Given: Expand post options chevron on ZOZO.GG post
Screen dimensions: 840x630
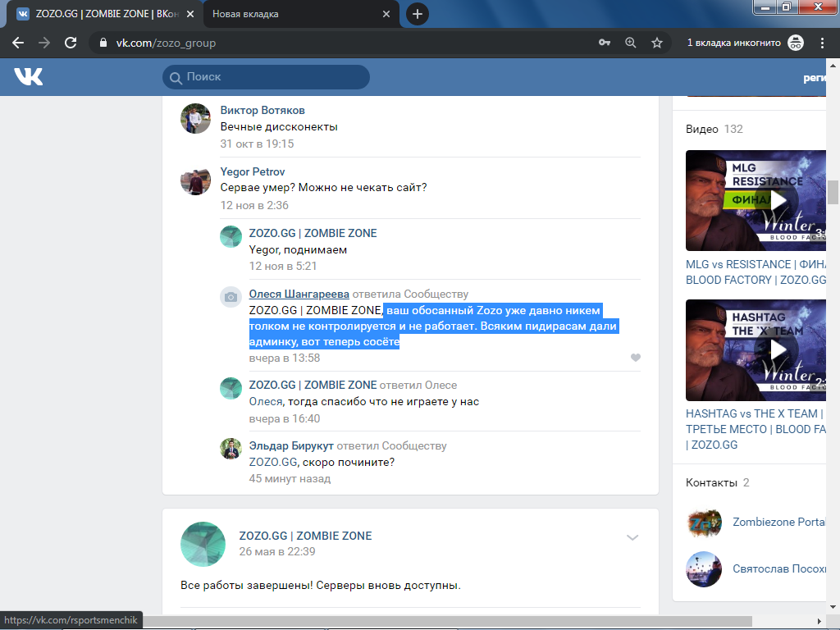Looking at the screenshot, I should point(632,537).
